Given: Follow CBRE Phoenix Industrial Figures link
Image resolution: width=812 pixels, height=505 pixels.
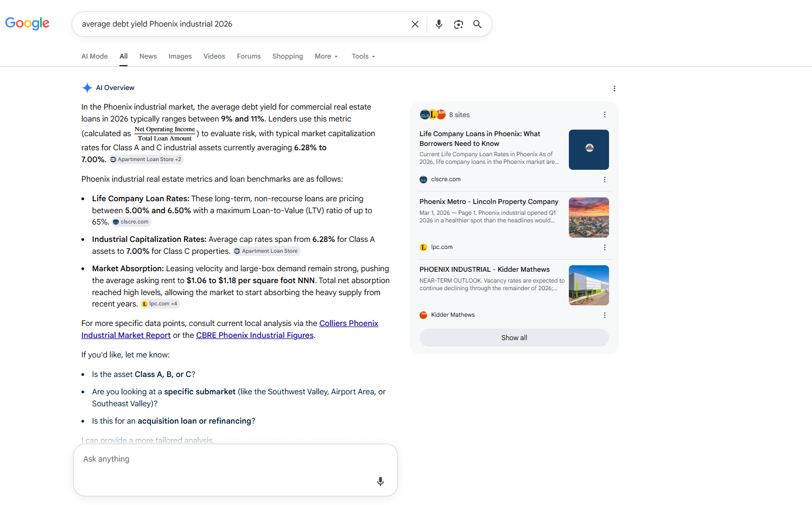Looking at the screenshot, I should pyautogui.click(x=255, y=335).
